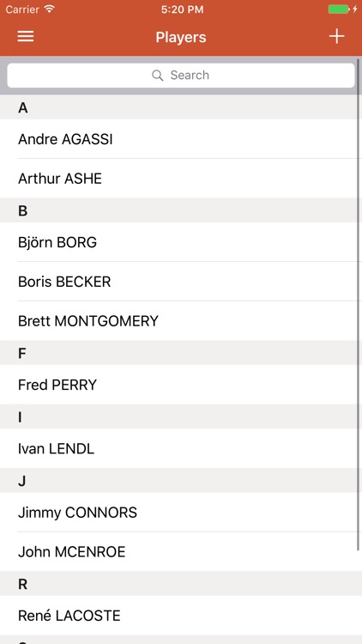The width and height of the screenshot is (362, 644).
Task: Select Jimmy CONNORS from players
Action: [x=181, y=513]
